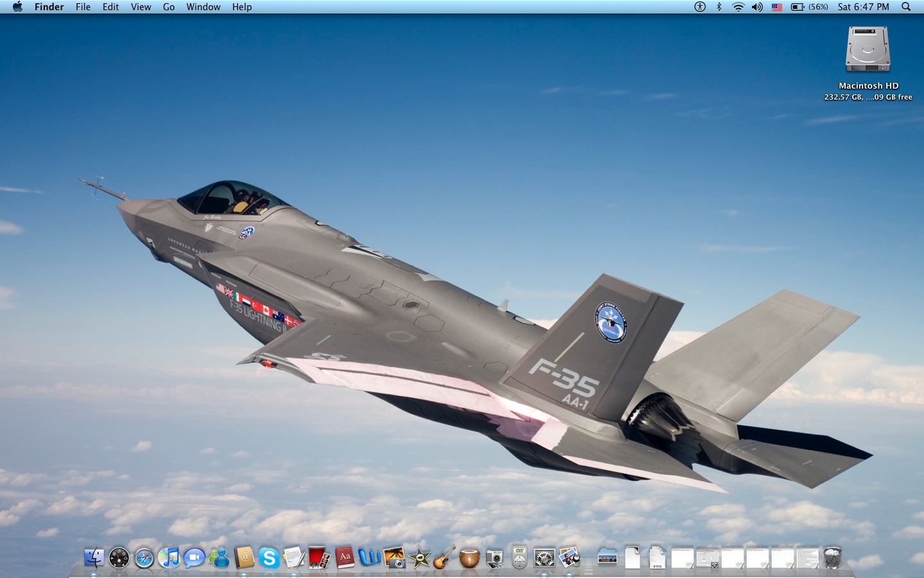Open the Bluetooth status menu
The image size is (924, 578).
click(719, 7)
